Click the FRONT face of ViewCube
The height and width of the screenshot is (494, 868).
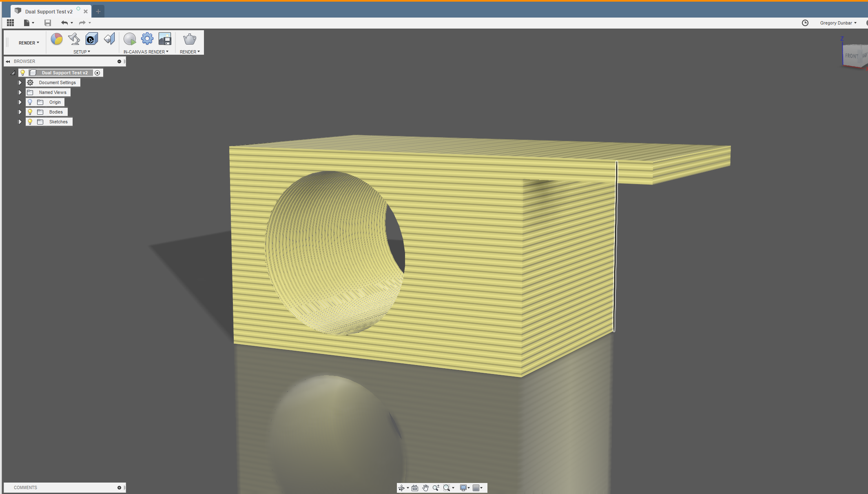point(851,56)
